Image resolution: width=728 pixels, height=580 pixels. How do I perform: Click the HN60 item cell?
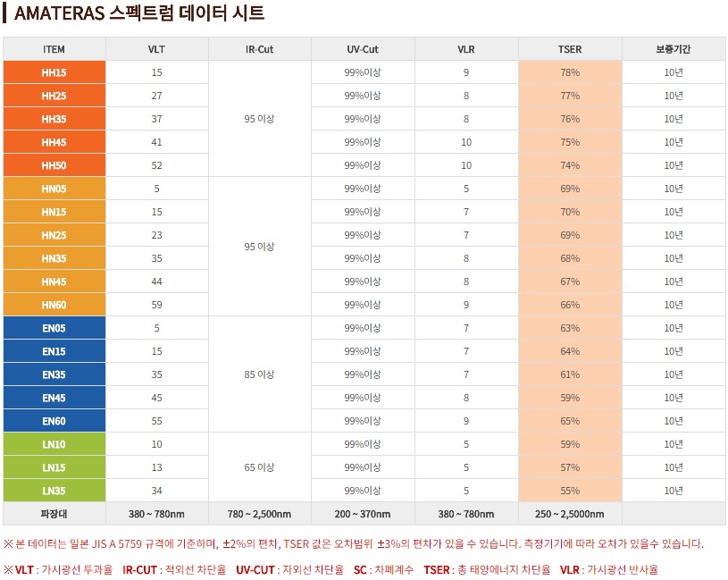click(54, 305)
